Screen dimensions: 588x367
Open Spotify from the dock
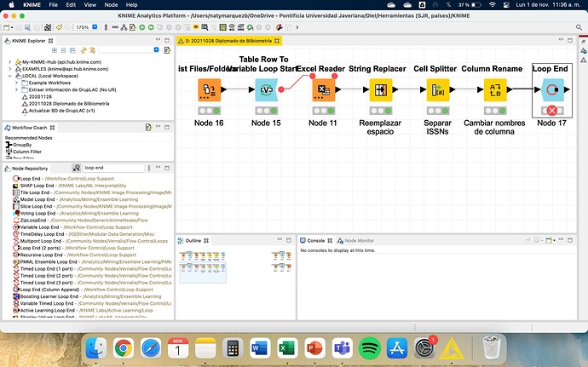(369, 348)
